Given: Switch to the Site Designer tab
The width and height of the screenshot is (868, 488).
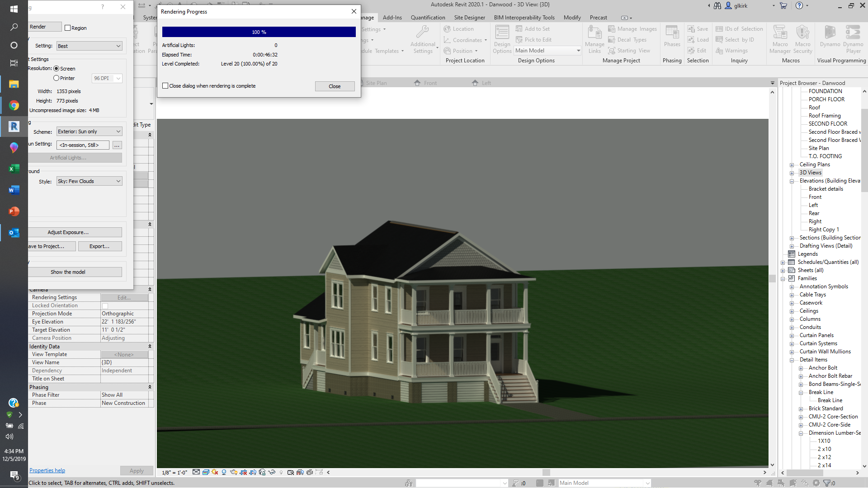Looking at the screenshot, I should pos(469,18).
